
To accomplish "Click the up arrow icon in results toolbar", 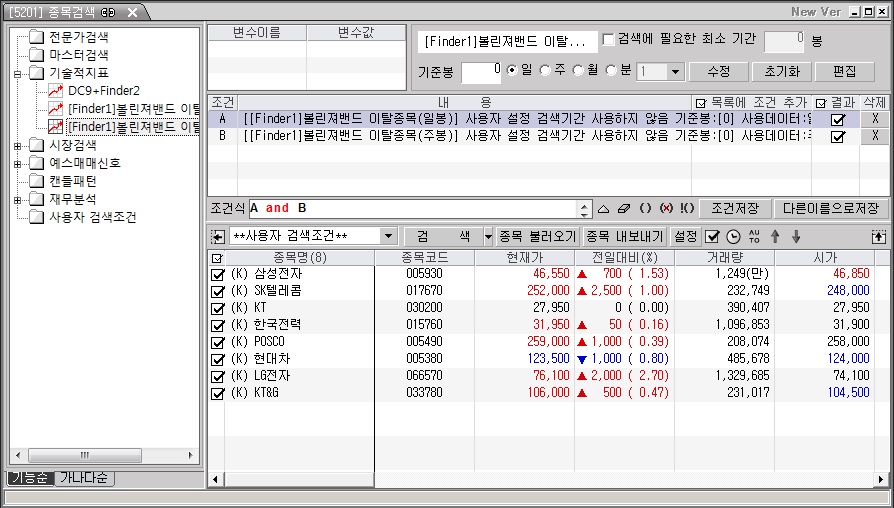I will coord(774,237).
